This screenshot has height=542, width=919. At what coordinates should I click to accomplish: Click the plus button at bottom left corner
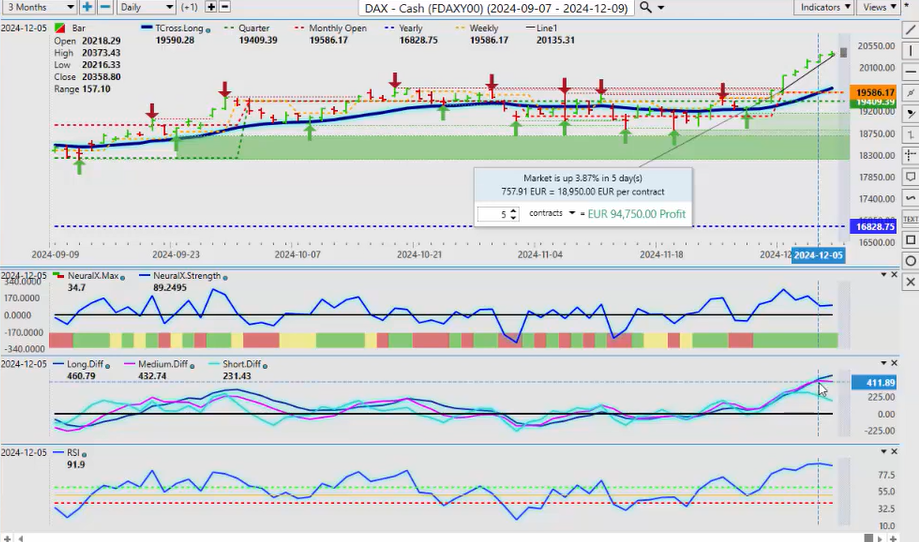(x=7, y=538)
